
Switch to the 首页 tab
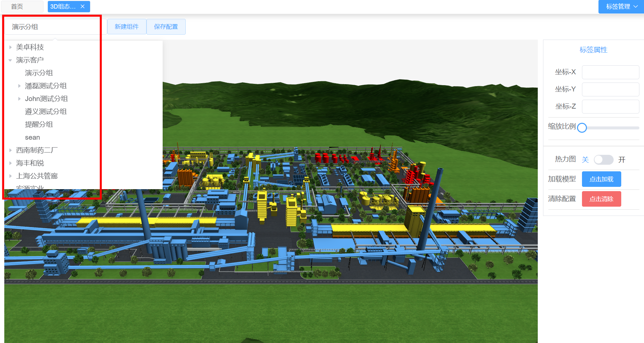17,7
